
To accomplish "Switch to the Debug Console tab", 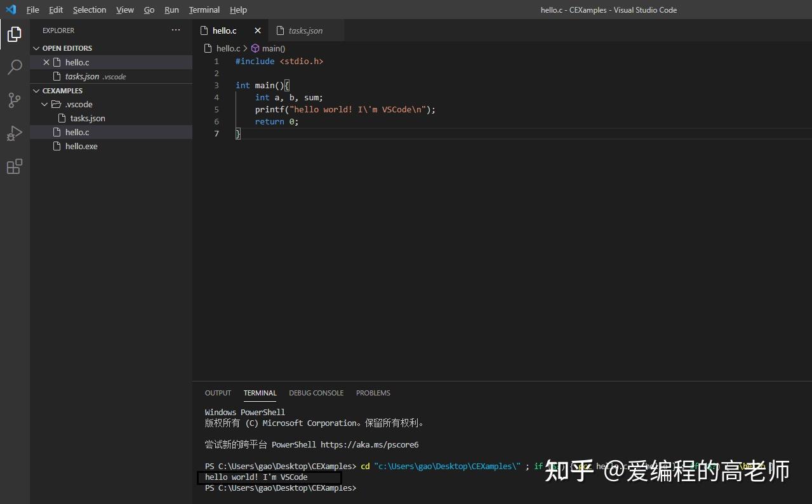I will 316,393.
